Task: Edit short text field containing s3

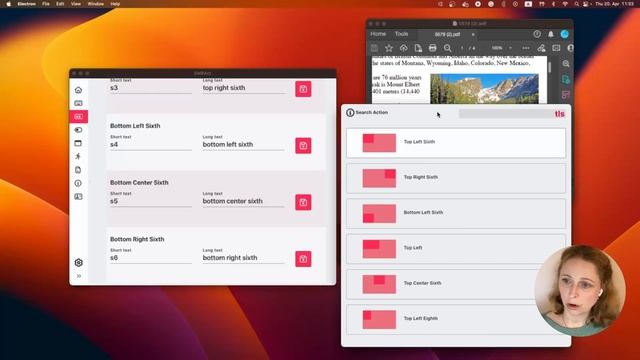Action: pyautogui.click(x=151, y=88)
